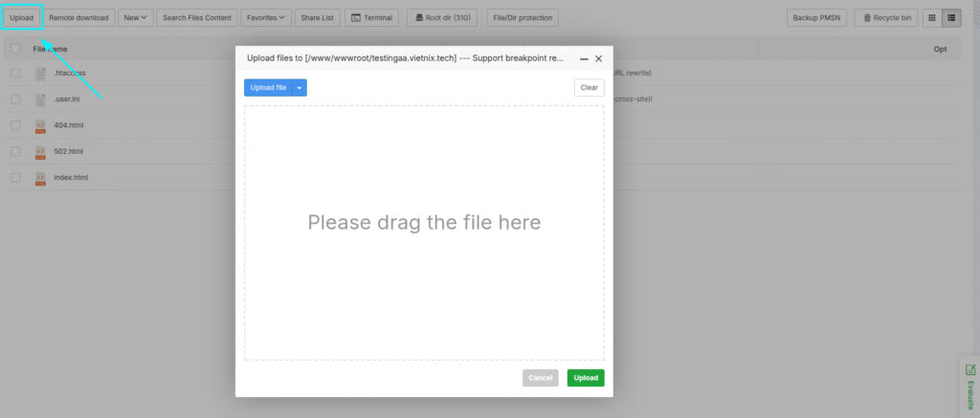The height and width of the screenshot is (418, 980).
Task: Click the .htaccess file icon
Action: point(41,74)
